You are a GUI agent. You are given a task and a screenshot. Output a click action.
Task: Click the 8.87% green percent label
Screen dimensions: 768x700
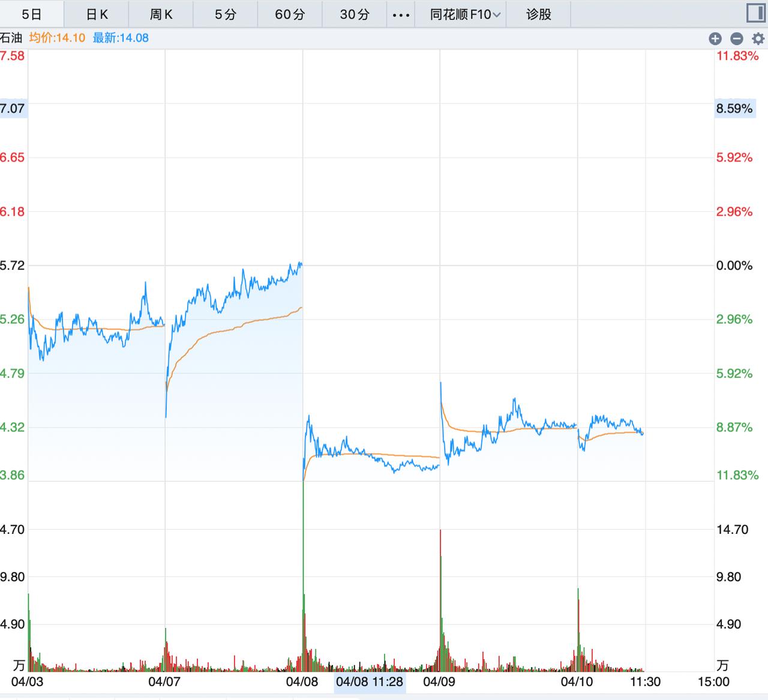click(734, 428)
